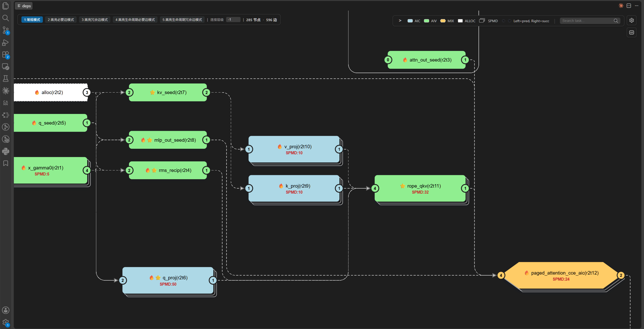Open the task graph timeline view icon
Viewport: 644px width, 329px height.
[6, 115]
